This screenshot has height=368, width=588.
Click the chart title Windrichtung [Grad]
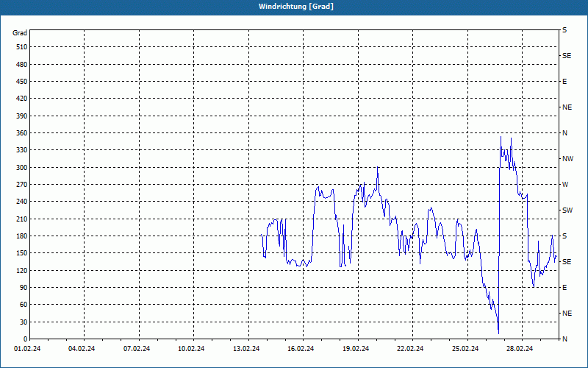296,7
